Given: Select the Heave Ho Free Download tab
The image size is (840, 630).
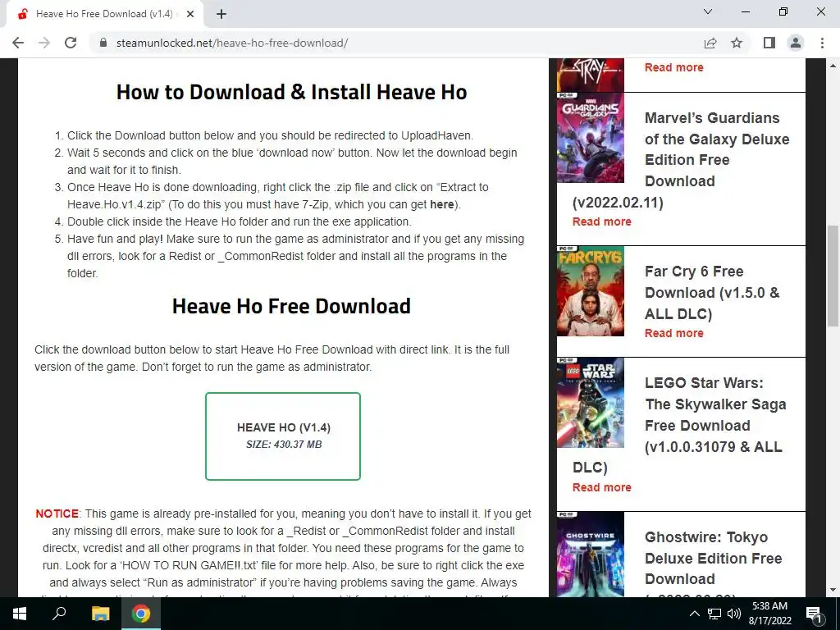Looking at the screenshot, I should pyautogui.click(x=104, y=14).
